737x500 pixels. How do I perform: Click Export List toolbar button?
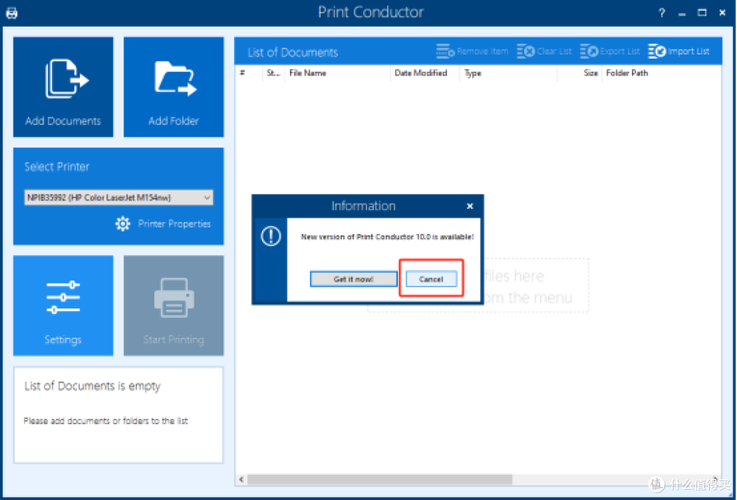pos(610,51)
